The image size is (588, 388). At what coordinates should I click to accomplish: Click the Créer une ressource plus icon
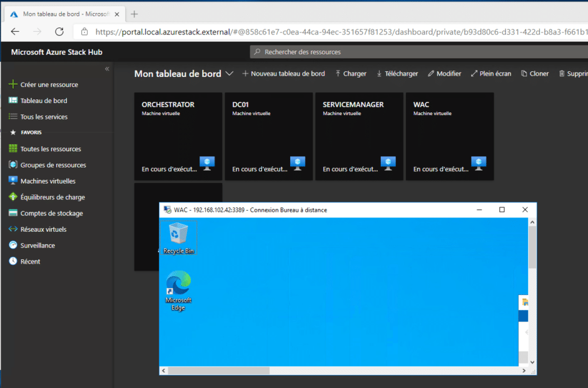tap(13, 84)
